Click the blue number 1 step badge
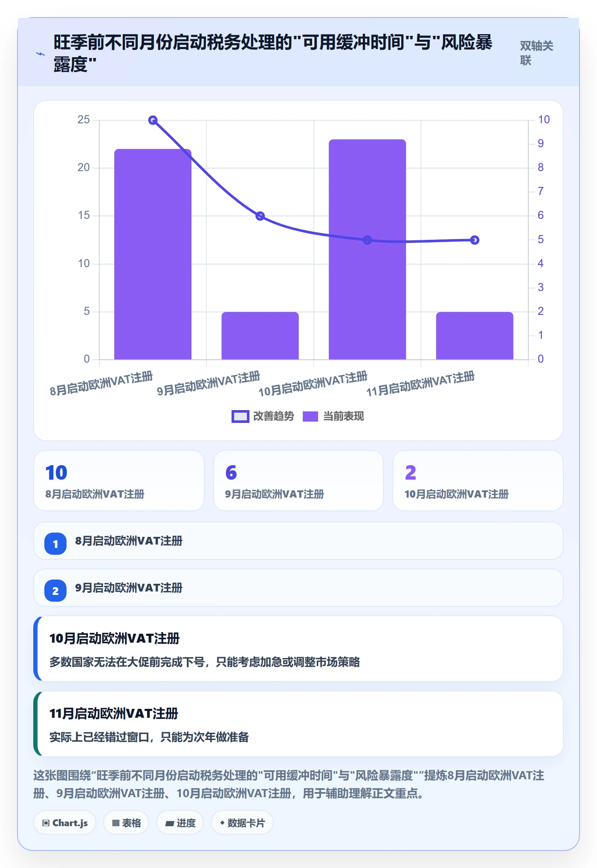This screenshot has width=597, height=868. (x=55, y=544)
